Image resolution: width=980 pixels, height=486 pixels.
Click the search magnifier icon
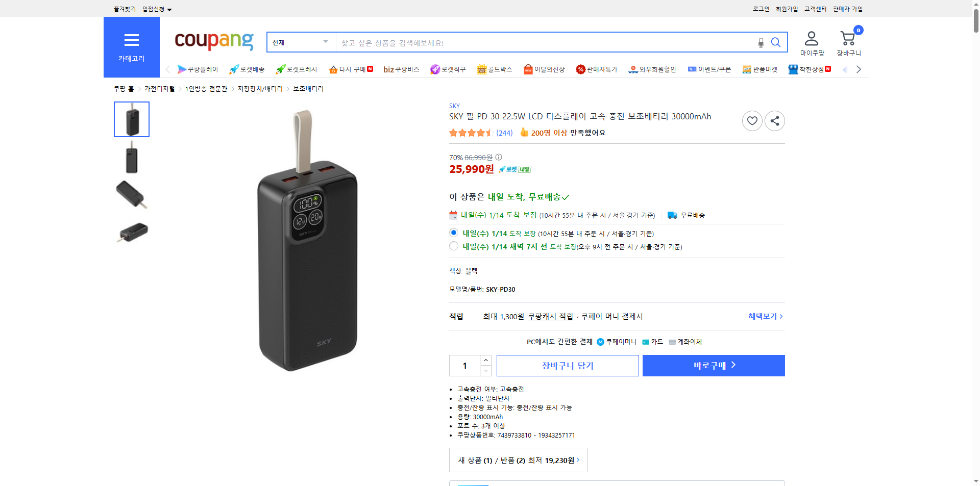pyautogui.click(x=776, y=42)
